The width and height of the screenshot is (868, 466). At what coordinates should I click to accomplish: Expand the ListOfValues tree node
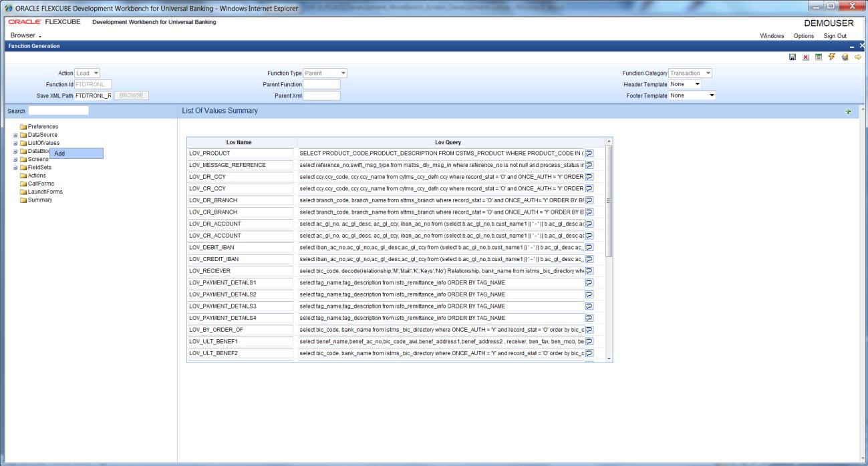coord(15,143)
